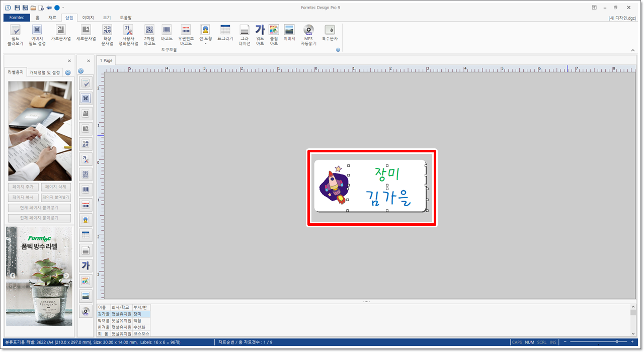Collapse the ribbon with the chevron

(633, 50)
